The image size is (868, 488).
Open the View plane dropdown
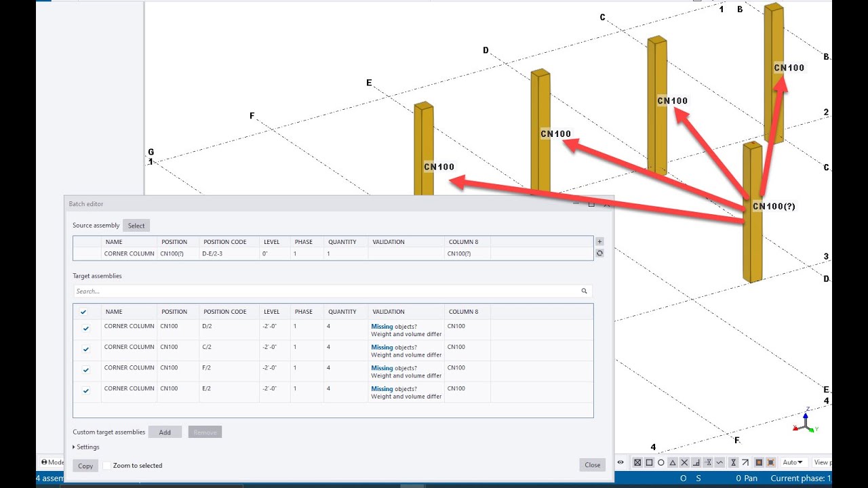(x=821, y=462)
